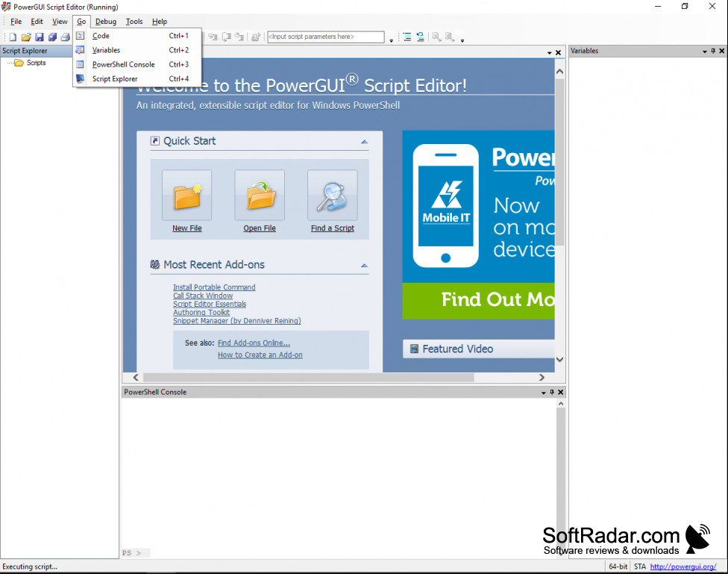This screenshot has height=574, width=728.
Task: Close the Start Page document tab
Action: 559,52
